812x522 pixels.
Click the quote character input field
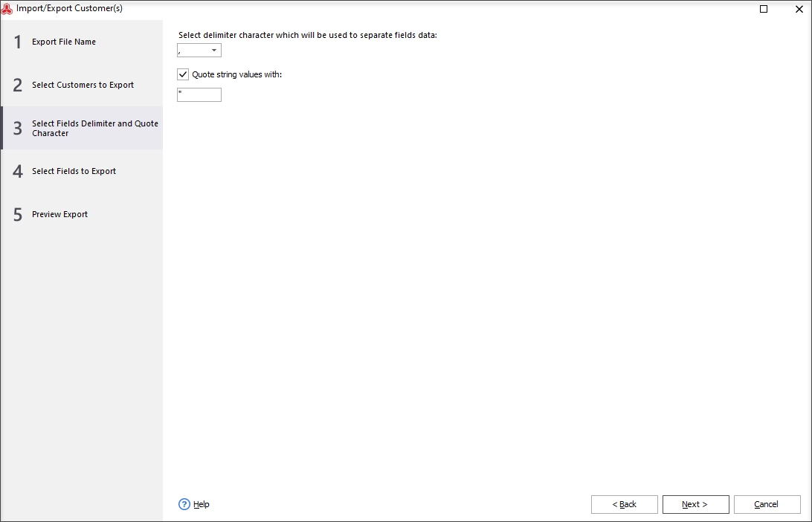point(199,94)
